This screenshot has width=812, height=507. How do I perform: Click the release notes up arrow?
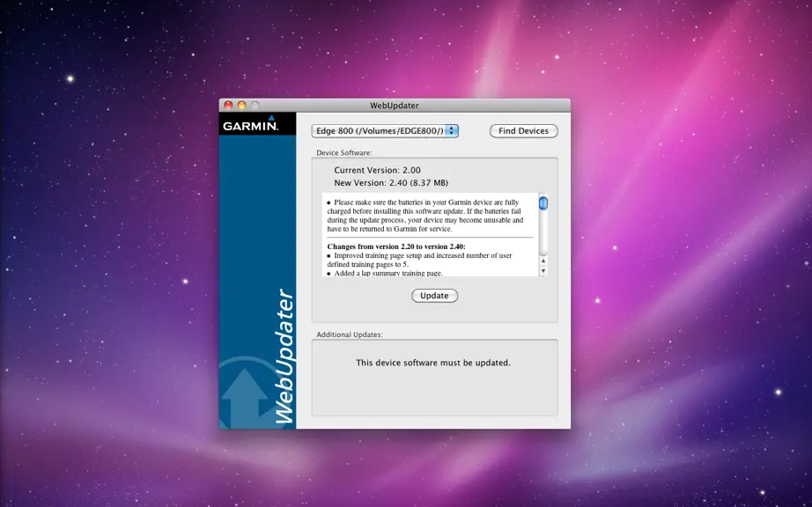coord(543,261)
